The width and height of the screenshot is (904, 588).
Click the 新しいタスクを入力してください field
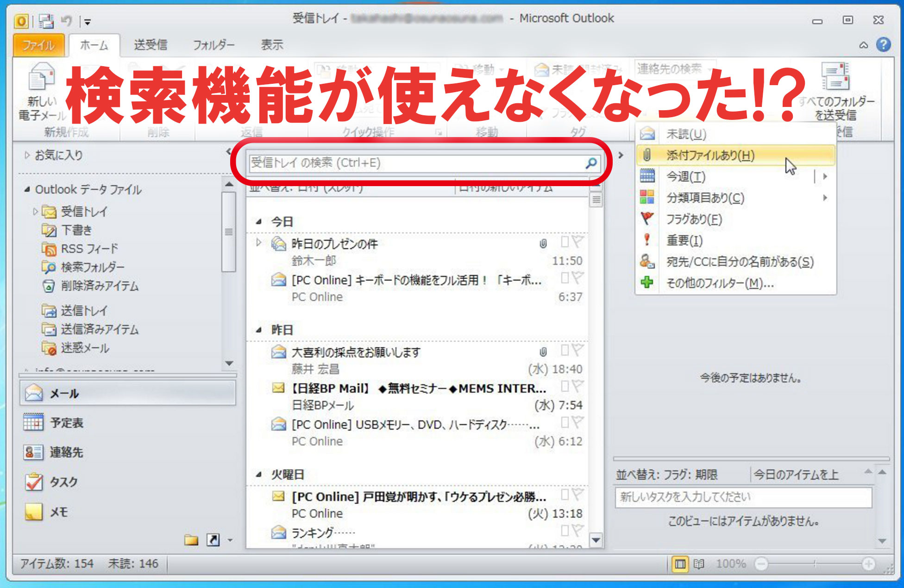click(743, 497)
